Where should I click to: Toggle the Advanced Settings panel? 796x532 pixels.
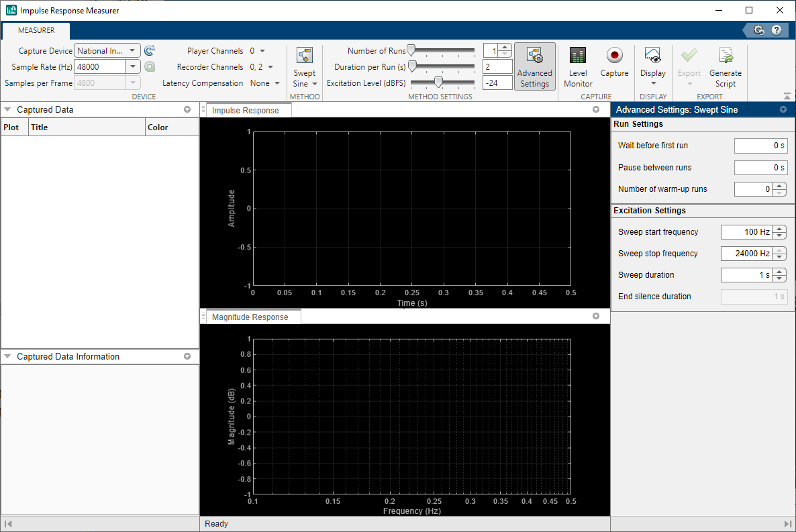535,65
